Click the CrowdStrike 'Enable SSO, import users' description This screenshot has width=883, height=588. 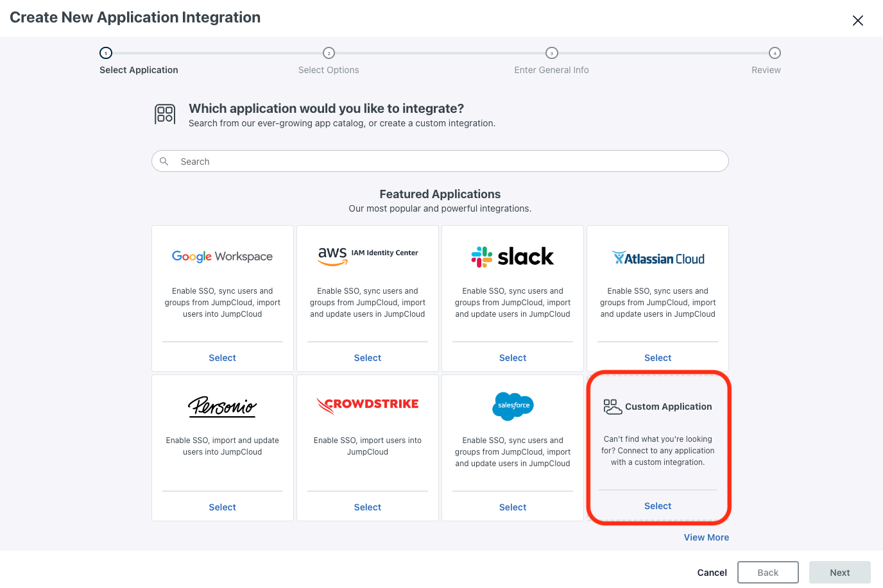[x=368, y=446]
